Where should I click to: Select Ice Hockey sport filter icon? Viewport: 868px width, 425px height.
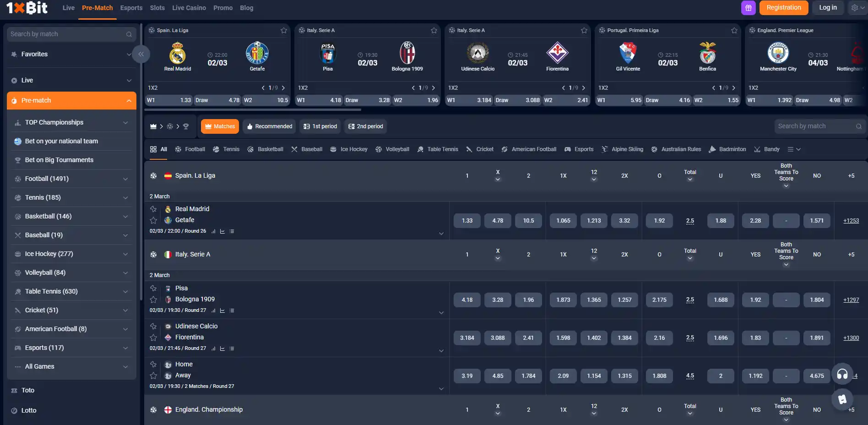pos(333,149)
